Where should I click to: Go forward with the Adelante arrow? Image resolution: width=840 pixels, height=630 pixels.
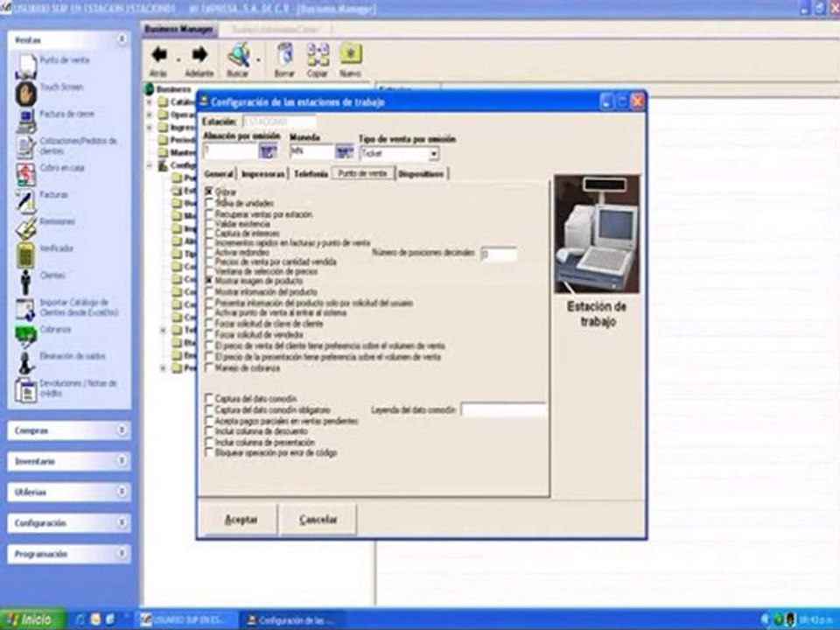tap(199, 54)
